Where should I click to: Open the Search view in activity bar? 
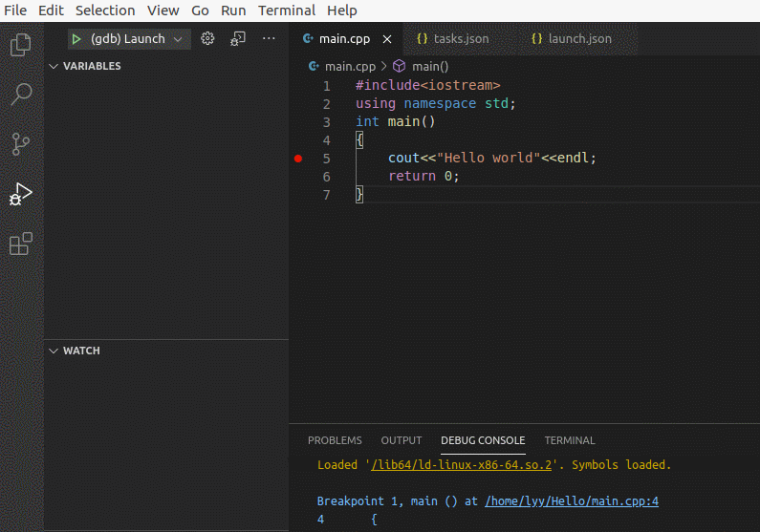coord(21,94)
